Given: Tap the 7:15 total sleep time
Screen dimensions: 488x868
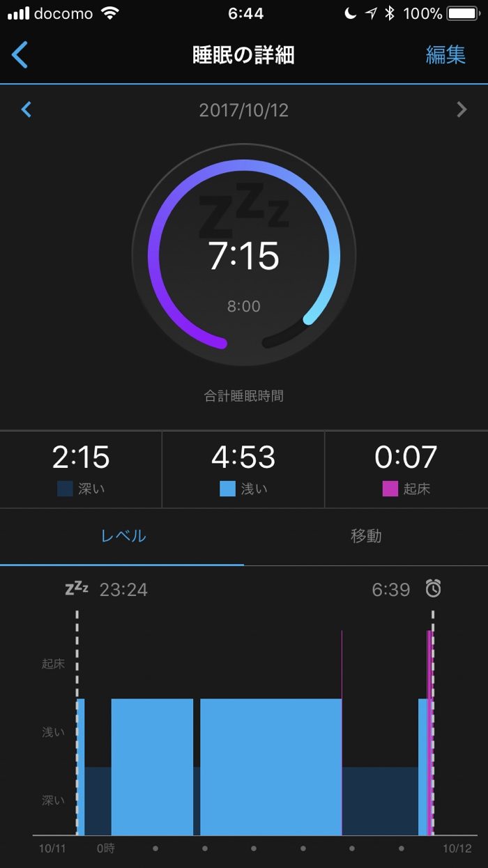Looking at the screenshot, I should click(243, 257).
